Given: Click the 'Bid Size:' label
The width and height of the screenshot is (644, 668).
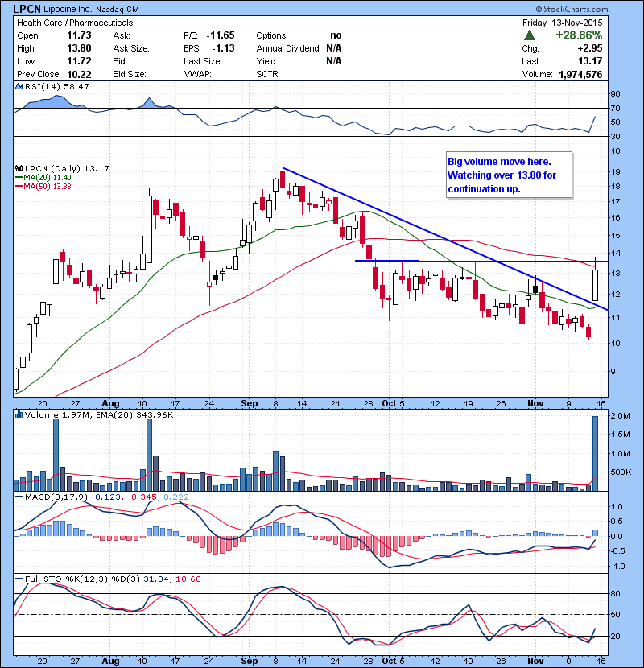Looking at the screenshot, I should pyautogui.click(x=130, y=74).
